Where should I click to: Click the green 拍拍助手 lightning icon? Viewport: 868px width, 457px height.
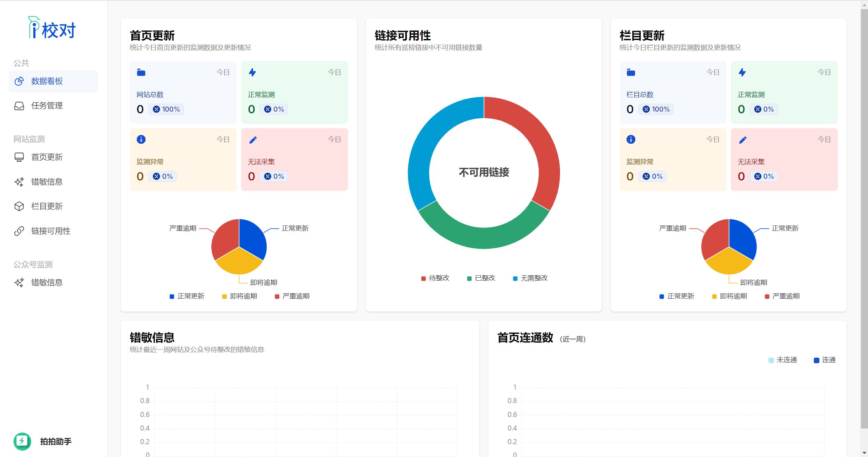point(22,441)
